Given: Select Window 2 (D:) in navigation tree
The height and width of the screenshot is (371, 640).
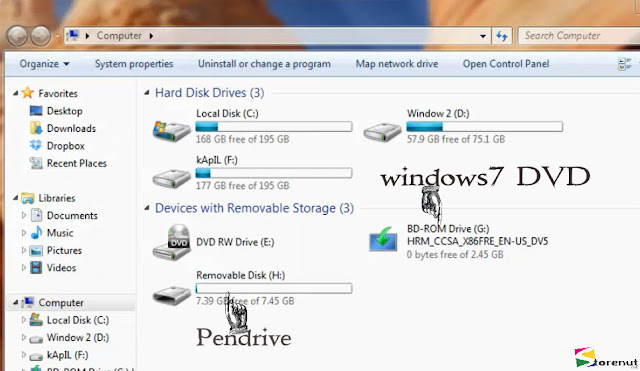Looking at the screenshot, I should (x=78, y=338).
